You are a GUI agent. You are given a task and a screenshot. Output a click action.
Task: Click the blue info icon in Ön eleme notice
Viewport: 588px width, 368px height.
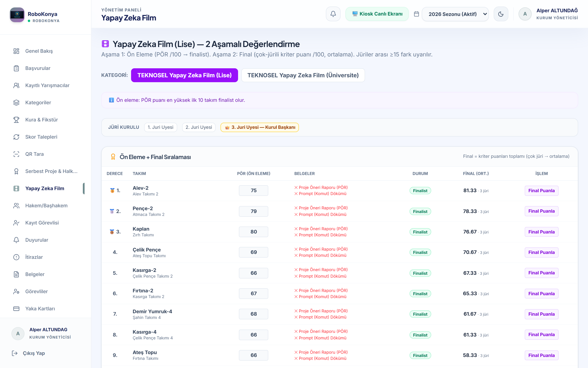click(111, 100)
